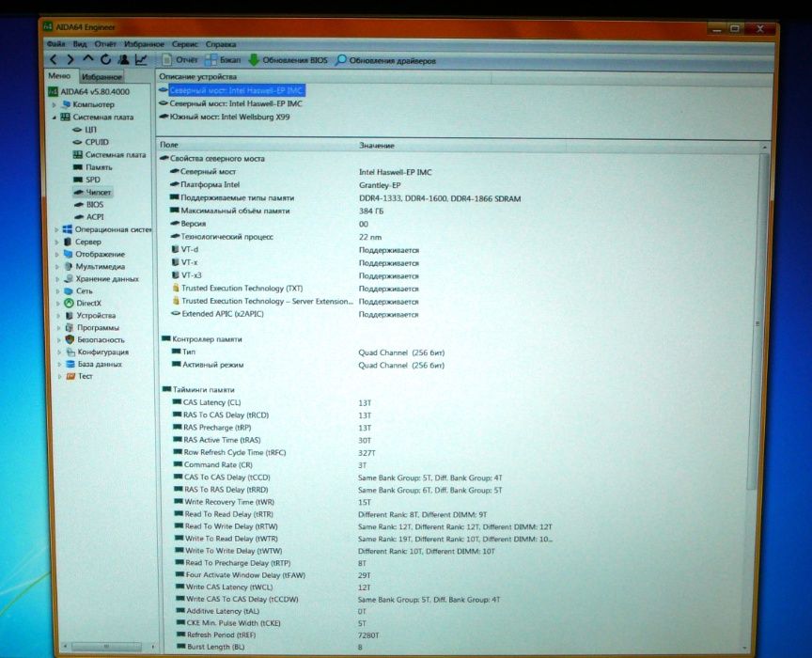Expand the Операционная система node
The width and height of the screenshot is (812, 658).
[x=56, y=229]
